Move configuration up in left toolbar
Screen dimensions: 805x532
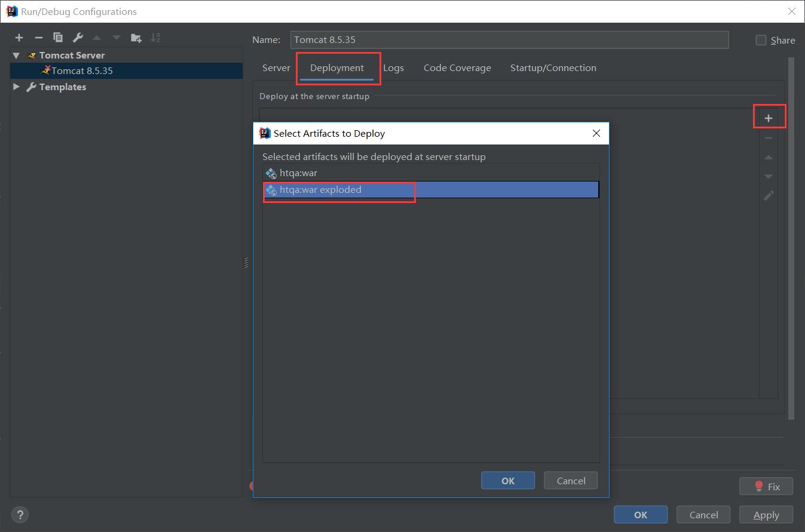(97, 38)
